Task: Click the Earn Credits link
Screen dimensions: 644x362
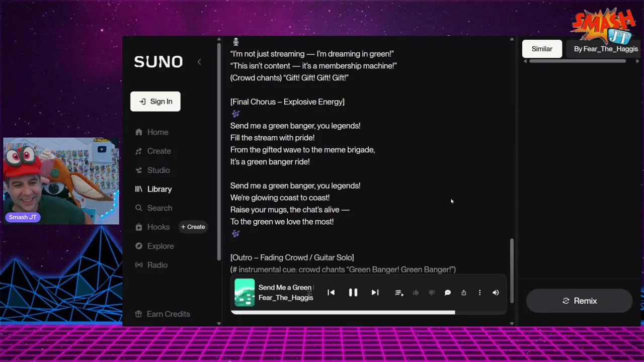Action: pyautogui.click(x=168, y=314)
